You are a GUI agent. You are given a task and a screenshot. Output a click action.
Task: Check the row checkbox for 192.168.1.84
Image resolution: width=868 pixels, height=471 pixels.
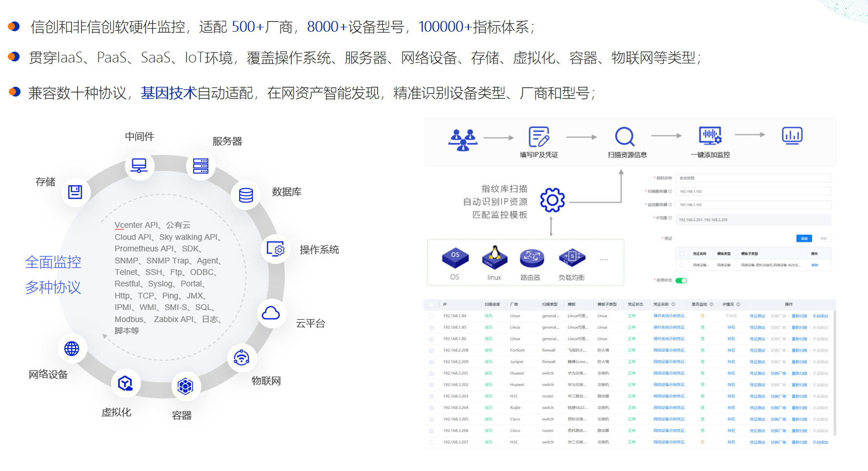pos(431,316)
